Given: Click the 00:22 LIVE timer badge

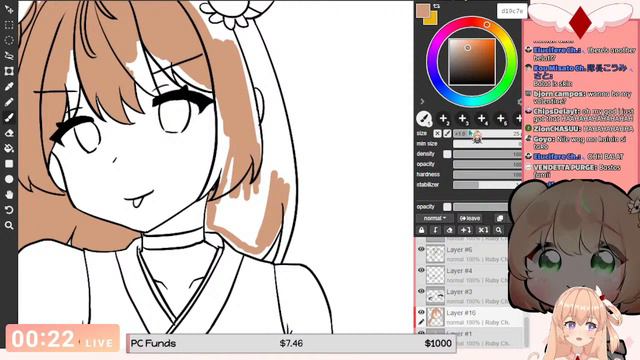Looking at the screenshot, I should click(x=62, y=338).
